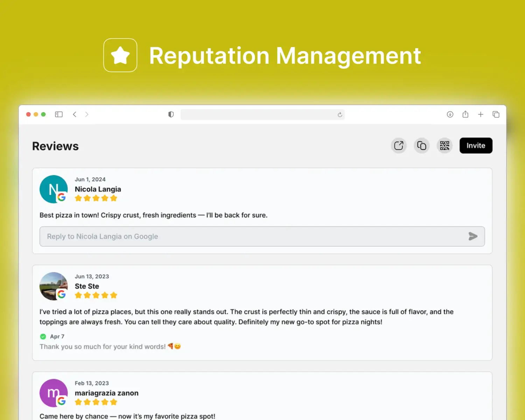Open browser downloads list
The image size is (525, 420).
tap(450, 114)
